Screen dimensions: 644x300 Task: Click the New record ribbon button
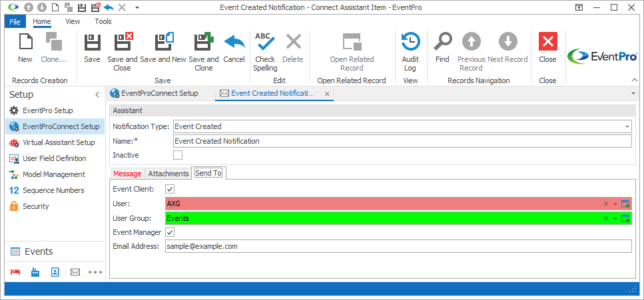click(25, 48)
